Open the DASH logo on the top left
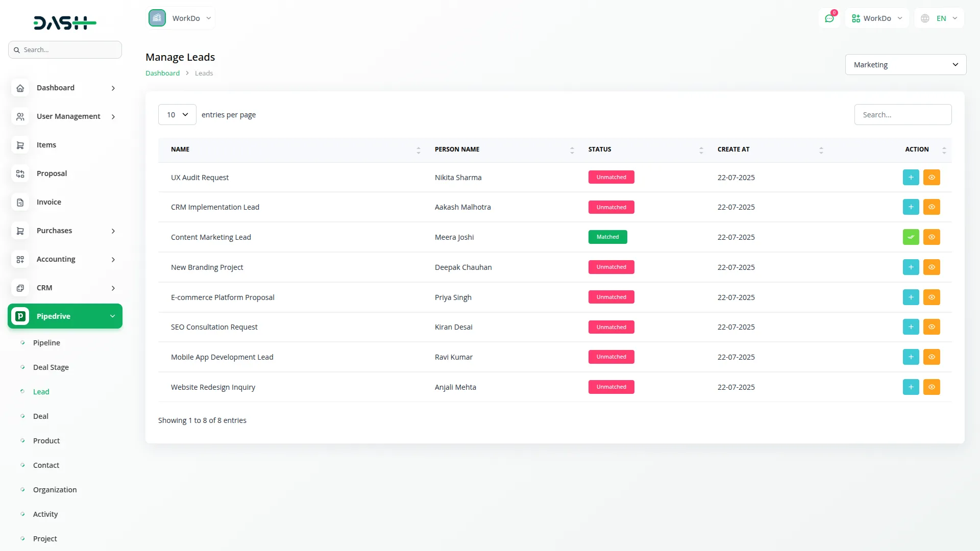This screenshot has height=551, width=980. click(x=65, y=22)
